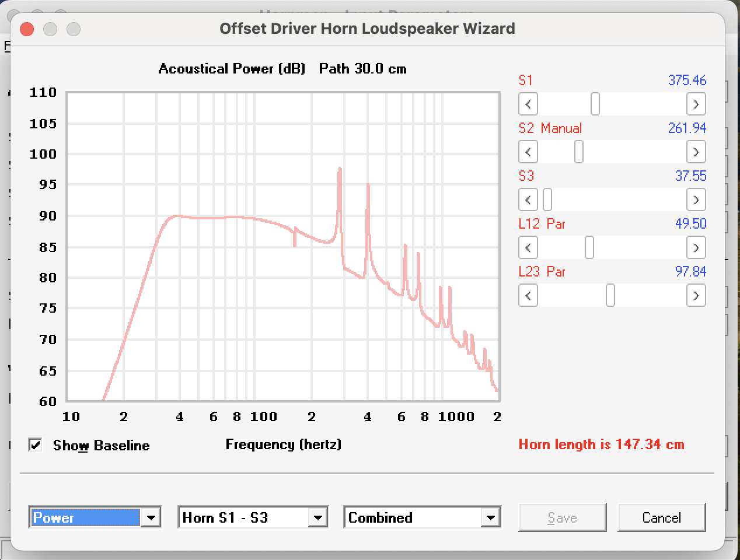Click the S1 value 375.46
The height and width of the screenshot is (560, 740).
(687, 80)
